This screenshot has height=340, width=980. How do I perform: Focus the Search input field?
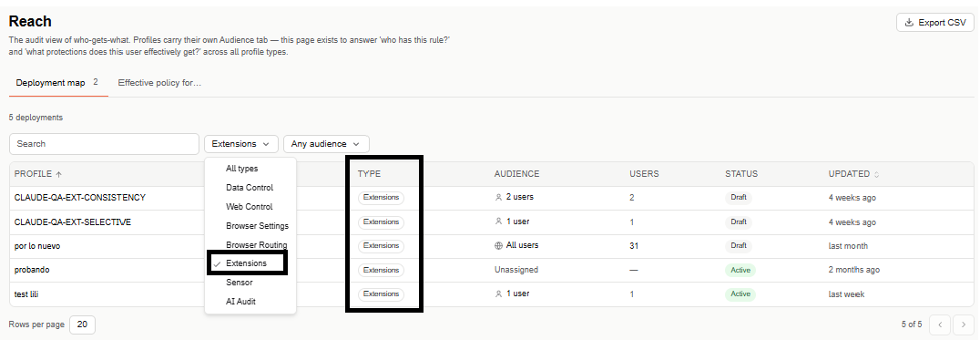(x=105, y=144)
